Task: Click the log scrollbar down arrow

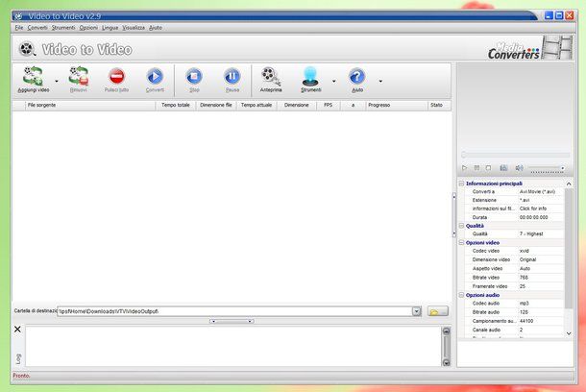Action: (x=447, y=362)
